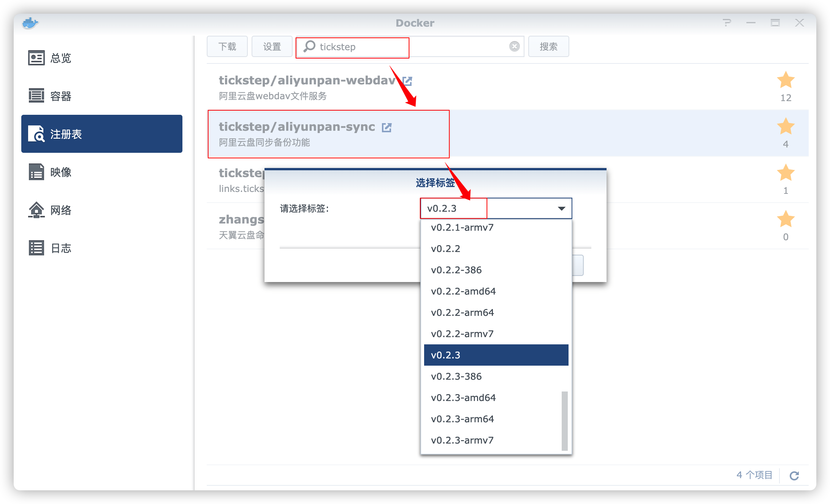830x504 pixels.
Task: Go to the 容器 containers section
Action: pyautogui.click(x=102, y=96)
